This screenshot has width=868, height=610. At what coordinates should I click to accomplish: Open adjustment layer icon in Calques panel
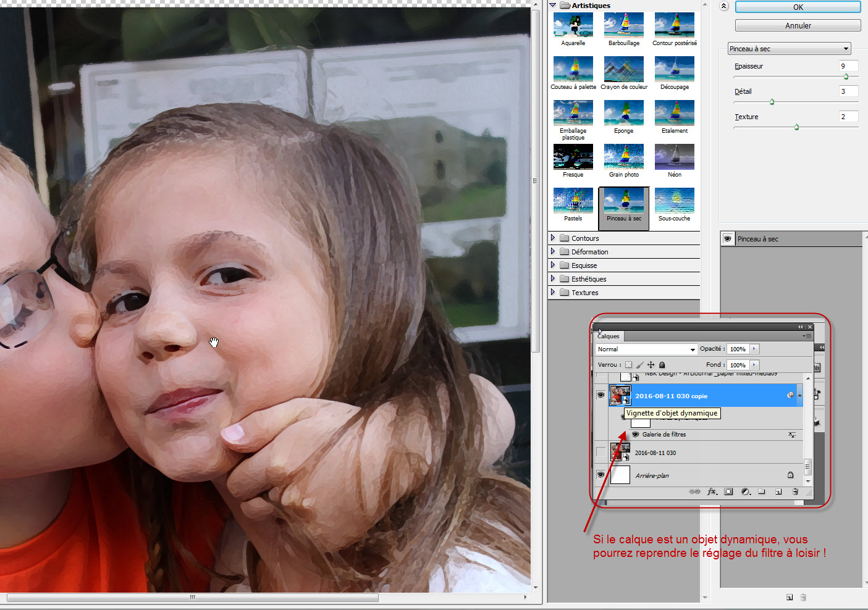pyautogui.click(x=746, y=491)
